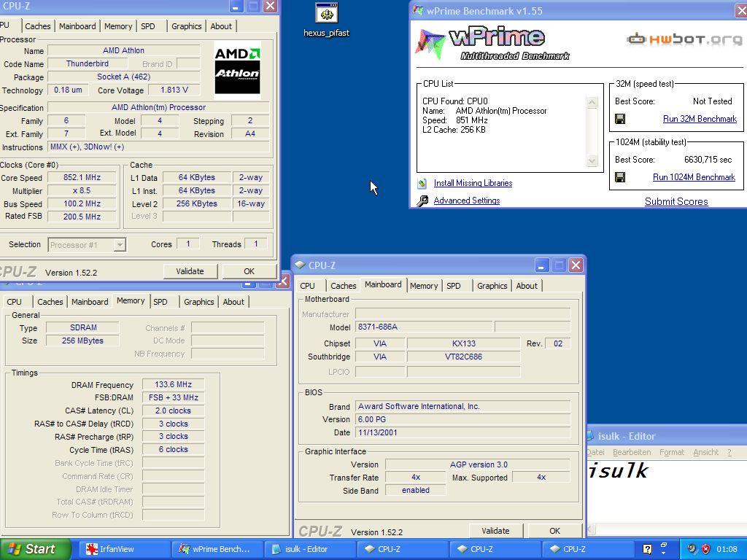Click BIOS date 11/13/2001 field
The height and width of the screenshot is (560, 747).
(462, 433)
